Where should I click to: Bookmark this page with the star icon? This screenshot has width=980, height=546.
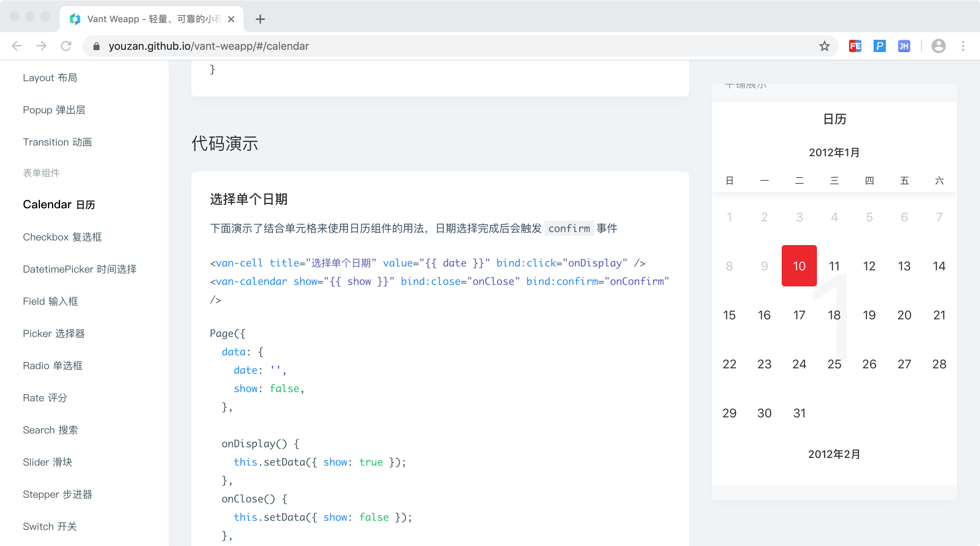pos(824,46)
